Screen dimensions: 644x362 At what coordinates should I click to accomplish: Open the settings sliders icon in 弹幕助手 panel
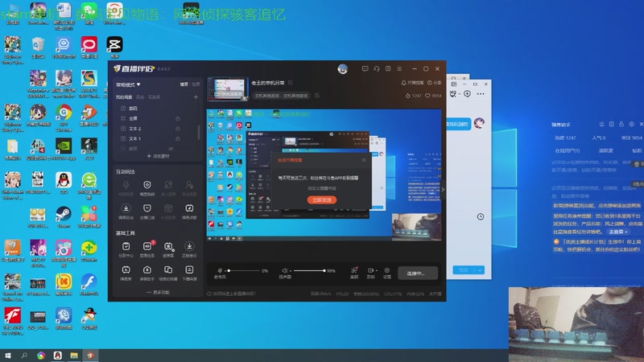coord(601,125)
